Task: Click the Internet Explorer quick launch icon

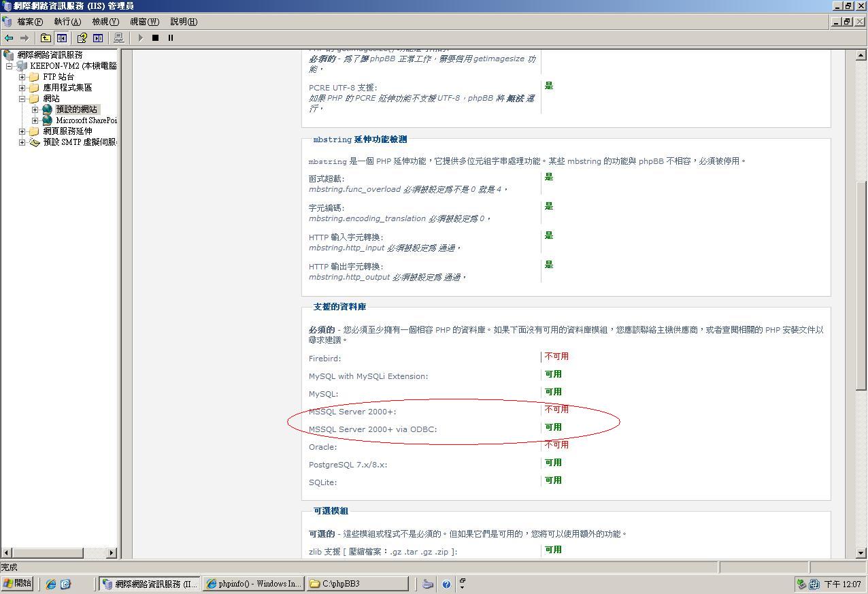Action: click(51, 584)
